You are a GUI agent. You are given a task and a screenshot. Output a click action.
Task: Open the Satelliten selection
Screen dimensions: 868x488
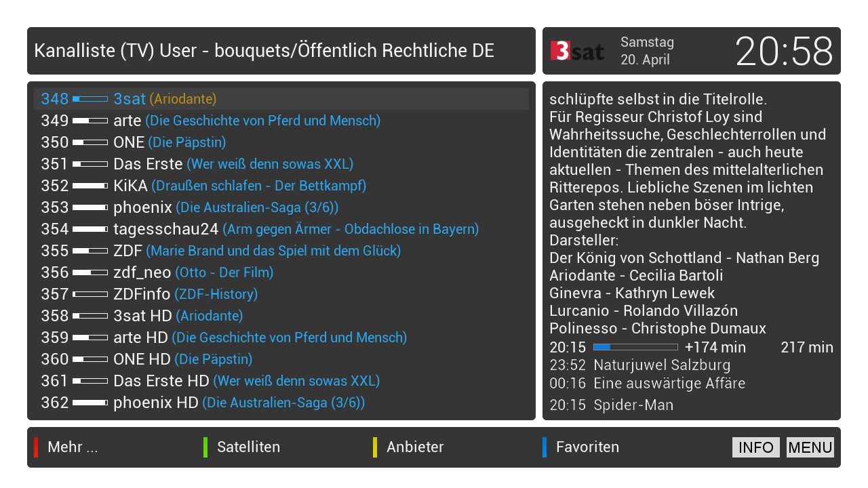click(248, 447)
